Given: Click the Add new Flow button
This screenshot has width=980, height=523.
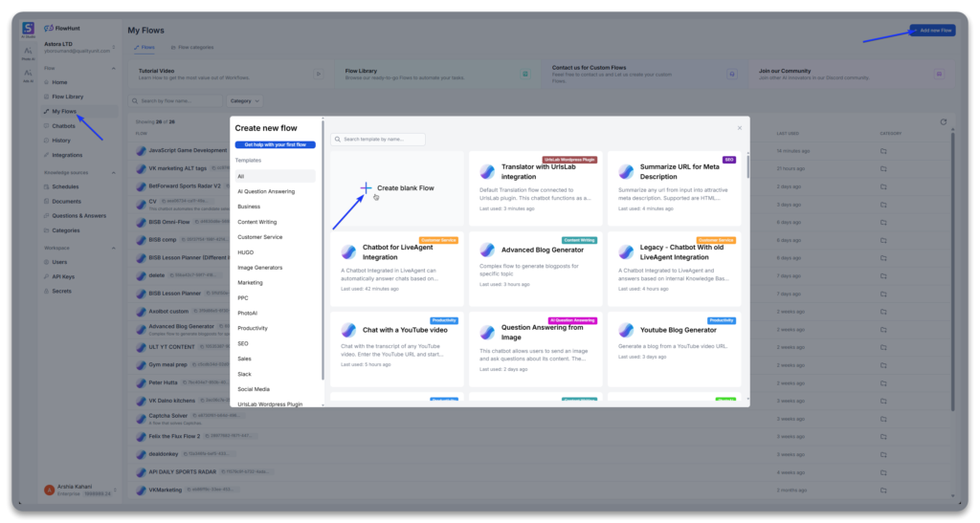Looking at the screenshot, I should pyautogui.click(x=931, y=31).
